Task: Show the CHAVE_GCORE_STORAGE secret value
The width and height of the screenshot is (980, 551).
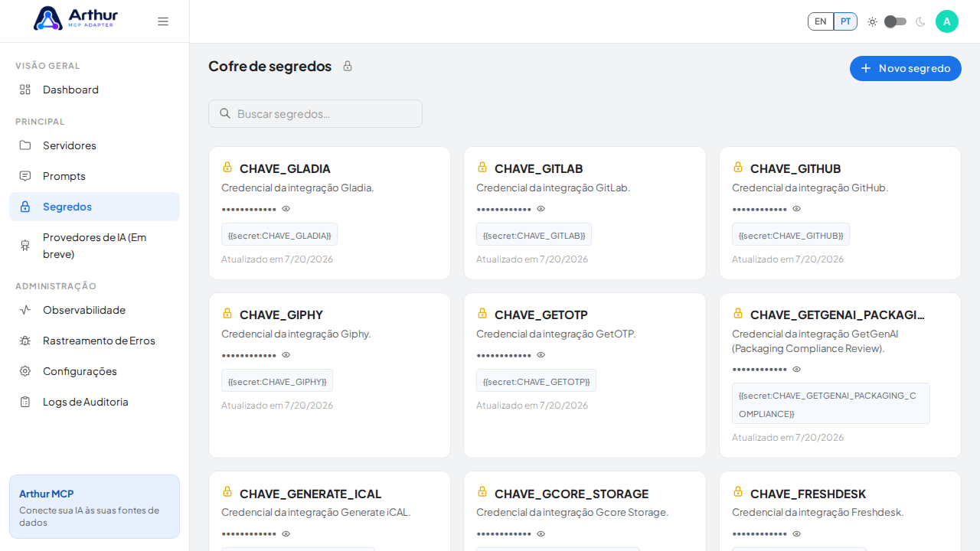Action: pos(541,534)
